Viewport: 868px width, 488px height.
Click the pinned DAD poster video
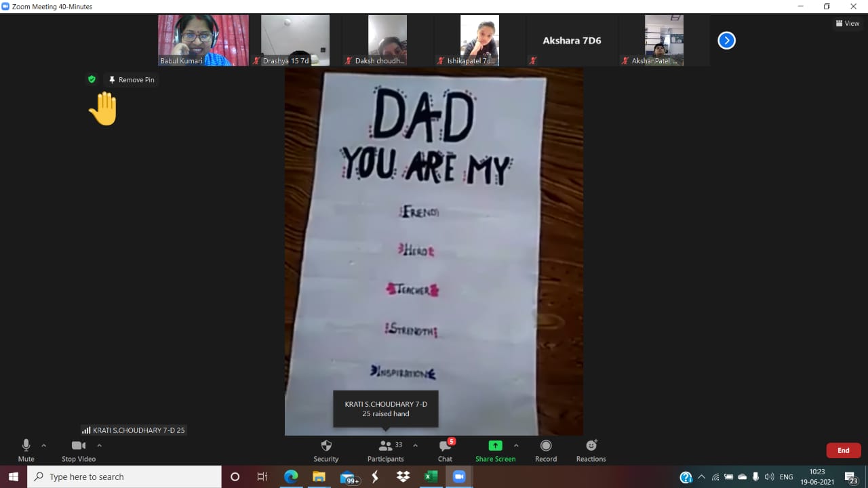point(434,251)
